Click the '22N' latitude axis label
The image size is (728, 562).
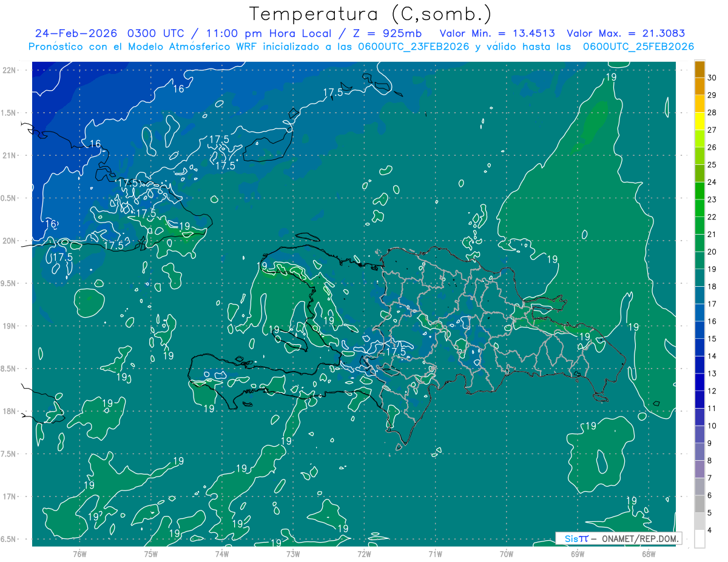[9, 70]
